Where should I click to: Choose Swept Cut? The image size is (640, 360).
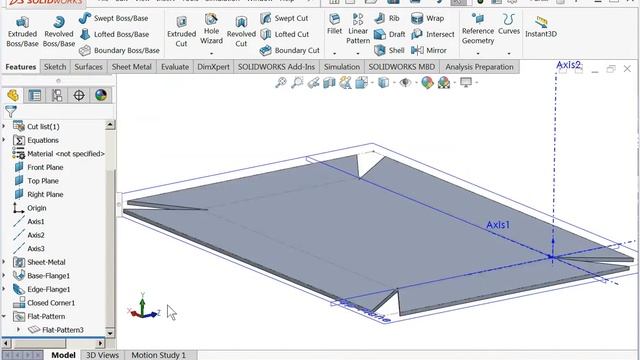coord(284,18)
